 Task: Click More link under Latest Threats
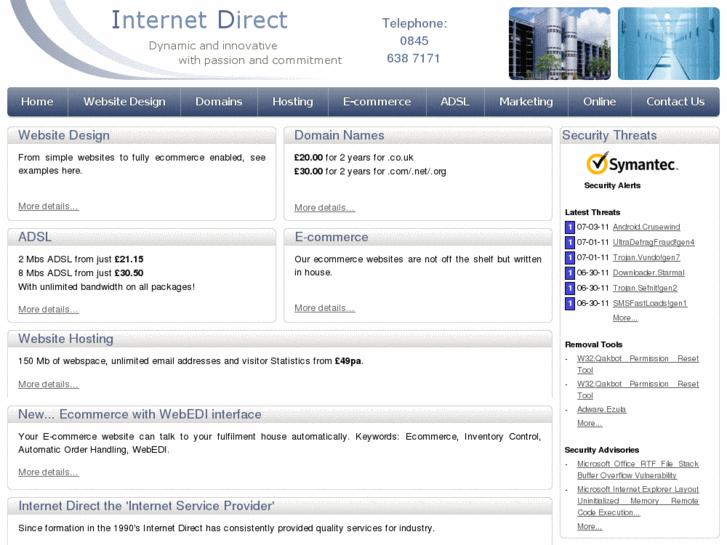(x=625, y=318)
